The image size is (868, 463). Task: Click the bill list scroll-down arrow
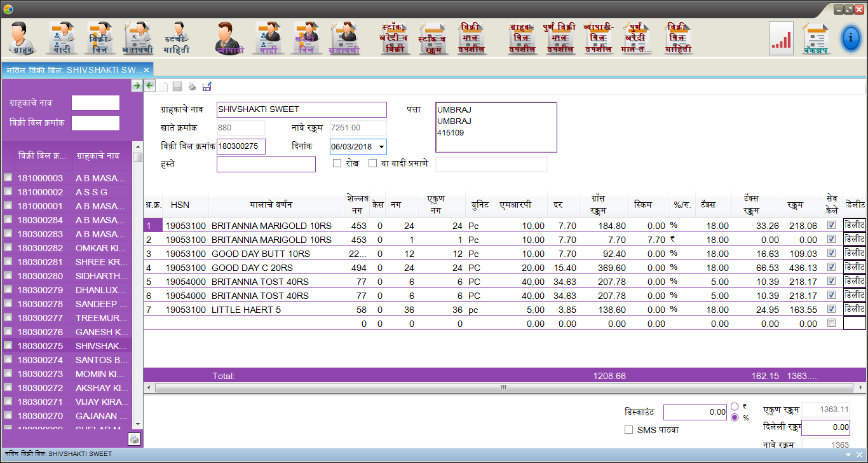[137, 424]
